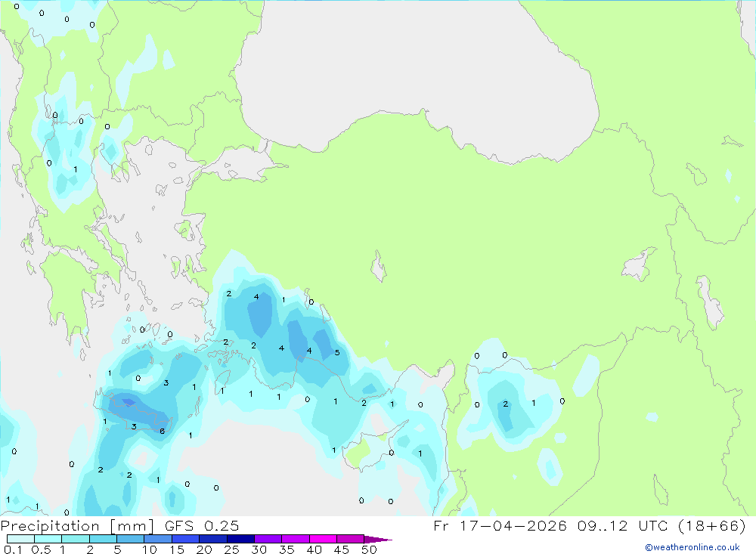756x554 pixels.
Task: Click the 'Precipitation [mm]' title text
Action: pos(77,526)
